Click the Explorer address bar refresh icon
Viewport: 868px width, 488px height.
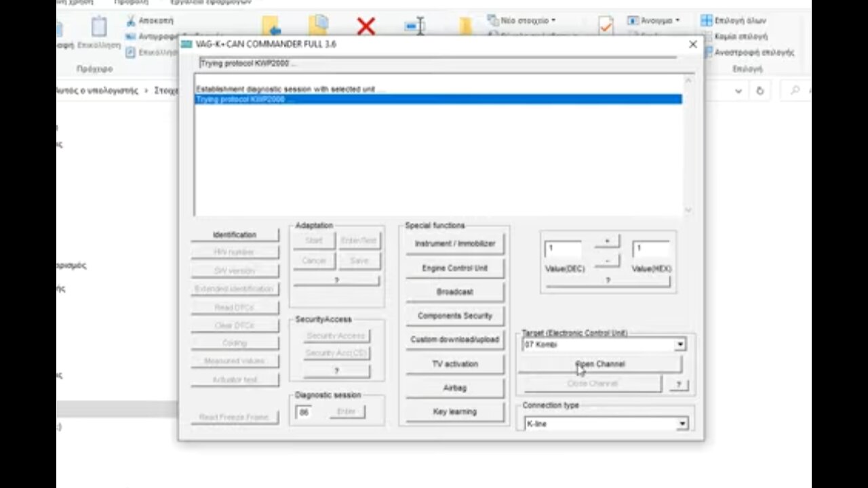point(759,90)
